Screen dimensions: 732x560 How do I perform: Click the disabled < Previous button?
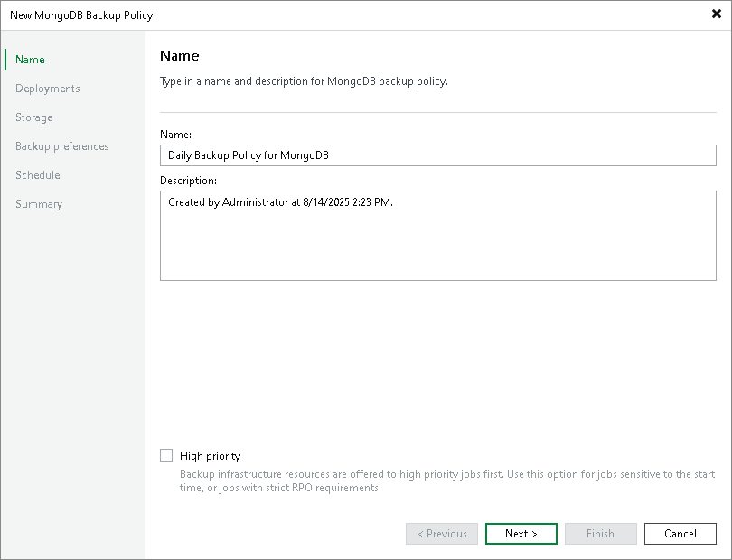[442, 534]
